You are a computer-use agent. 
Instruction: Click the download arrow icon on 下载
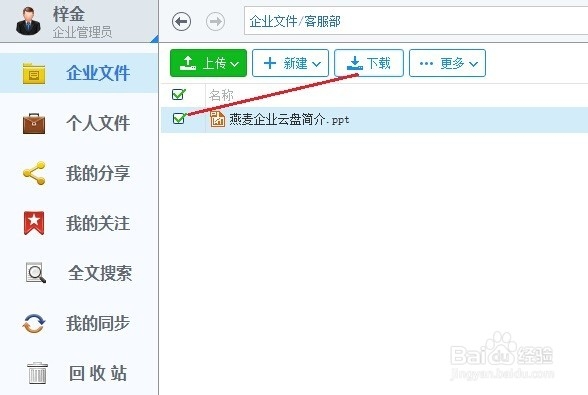click(355, 63)
